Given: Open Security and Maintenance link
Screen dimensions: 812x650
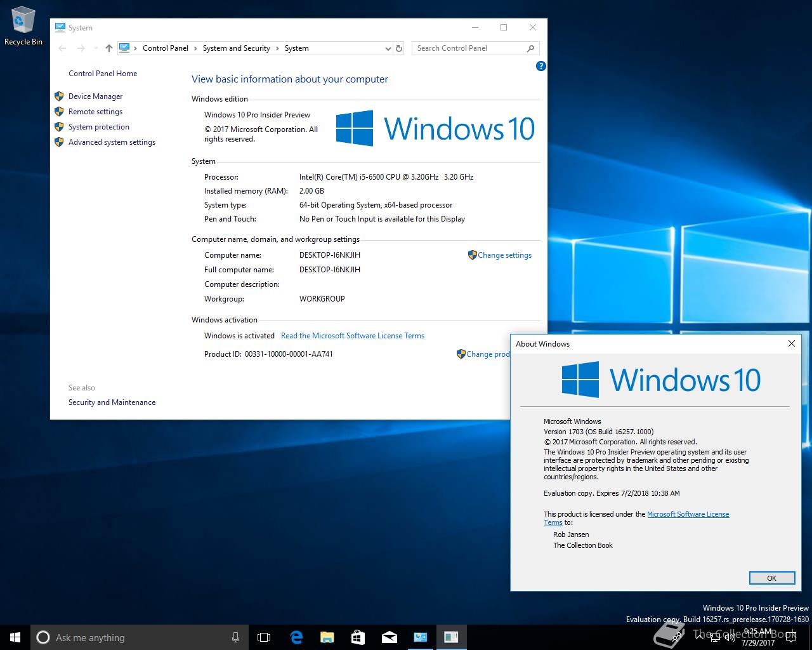Looking at the screenshot, I should [x=112, y=402].
